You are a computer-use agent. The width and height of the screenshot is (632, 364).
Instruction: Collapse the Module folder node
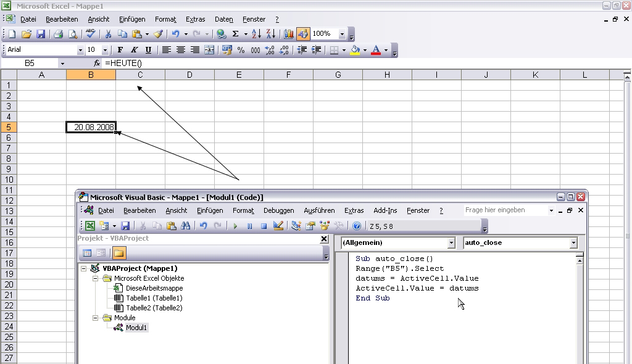click(x=96, y=318)
